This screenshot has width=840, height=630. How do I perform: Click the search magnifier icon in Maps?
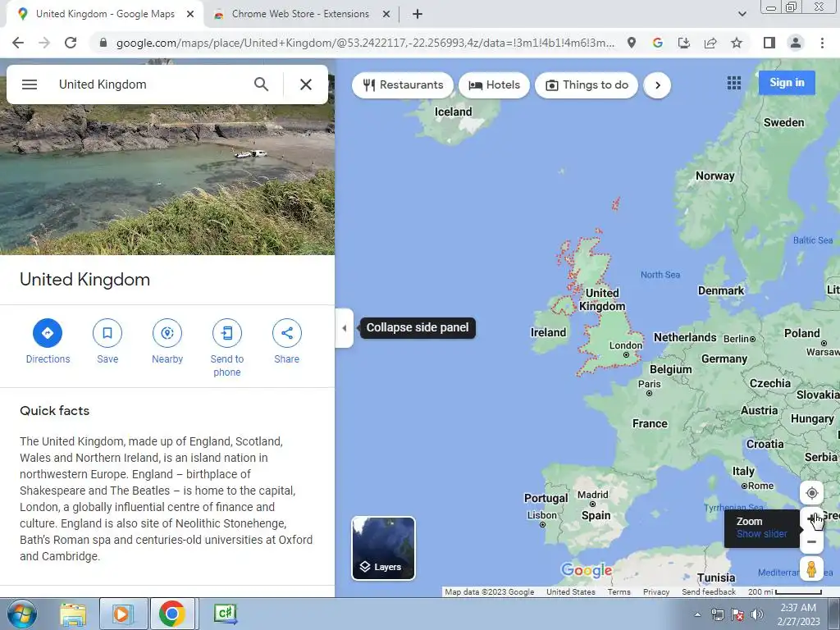261,84
